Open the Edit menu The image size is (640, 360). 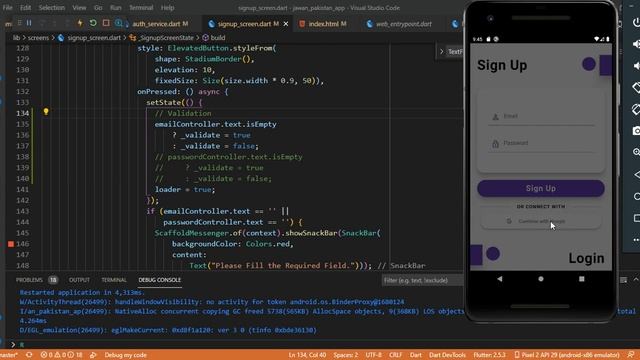pyautogui.click(x=25, y=8)
